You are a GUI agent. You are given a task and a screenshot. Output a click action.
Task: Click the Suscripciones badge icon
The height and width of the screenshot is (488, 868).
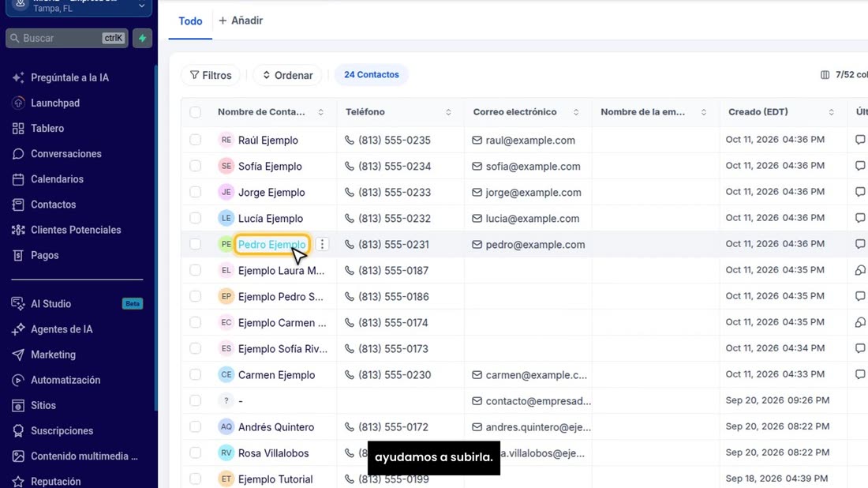coord(18,431)
